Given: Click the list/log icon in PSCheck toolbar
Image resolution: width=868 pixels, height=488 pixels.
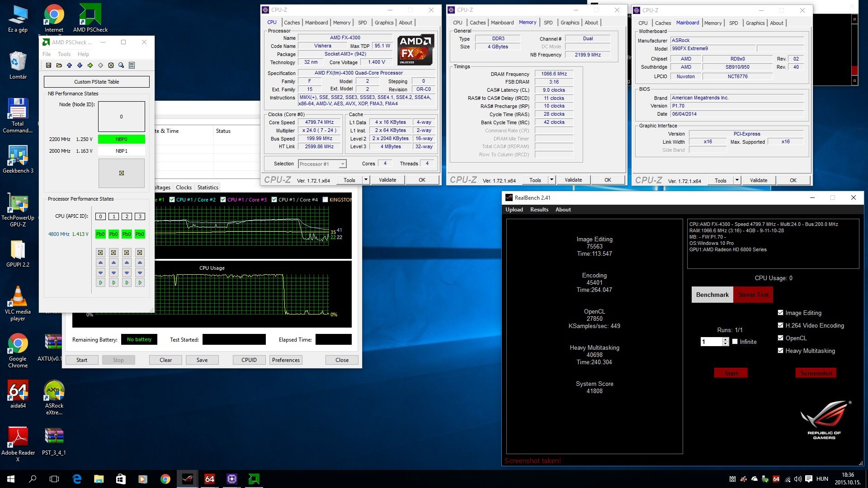Looking at the screenshot, I should pyautogui.click(x=132, y=66).
